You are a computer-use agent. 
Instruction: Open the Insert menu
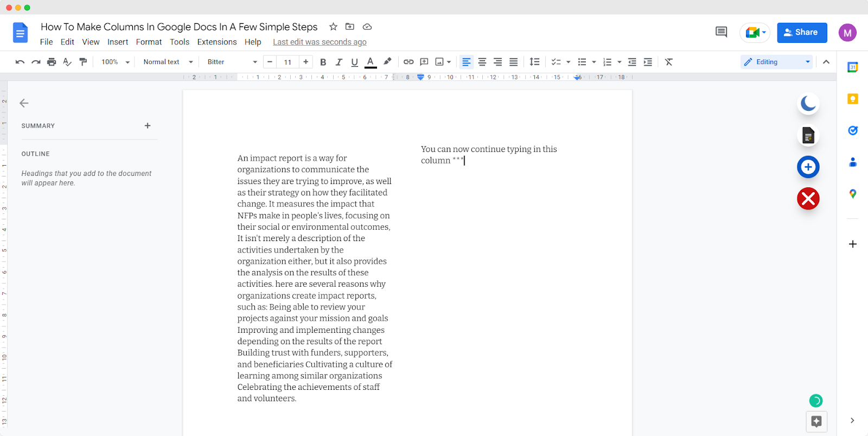pyautogui.click(x=118, y=42)
